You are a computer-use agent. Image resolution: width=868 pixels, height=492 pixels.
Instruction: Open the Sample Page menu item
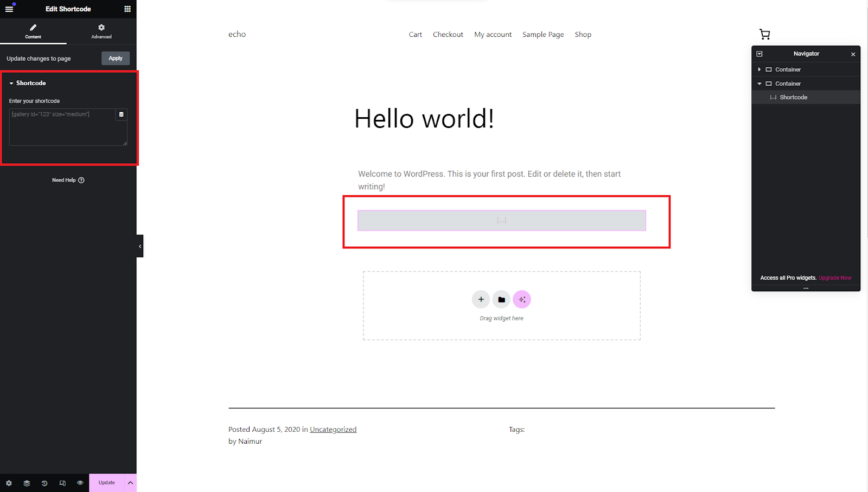(x=543, y=35)
